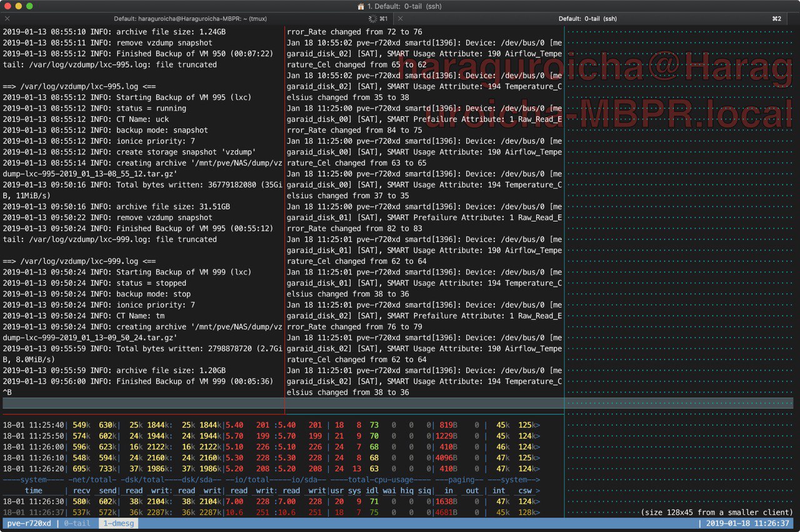Image resolution: width=800 pixels, height=532 pixels.
Task: Click 'Starting Backup of VM 995 (lxc)' line
Action: tap(127, 98)
